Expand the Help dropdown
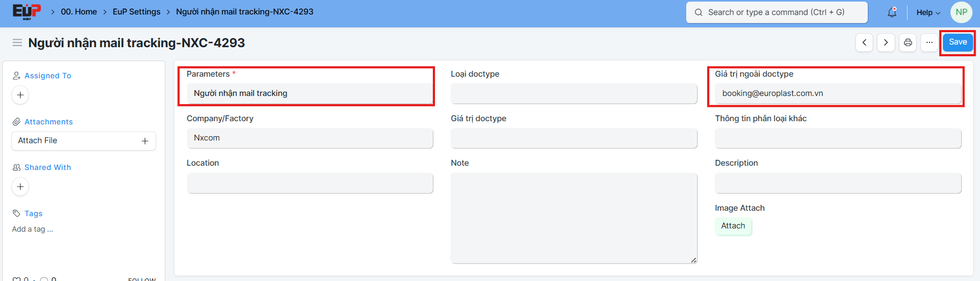980x281 pixels. point(928,12)
